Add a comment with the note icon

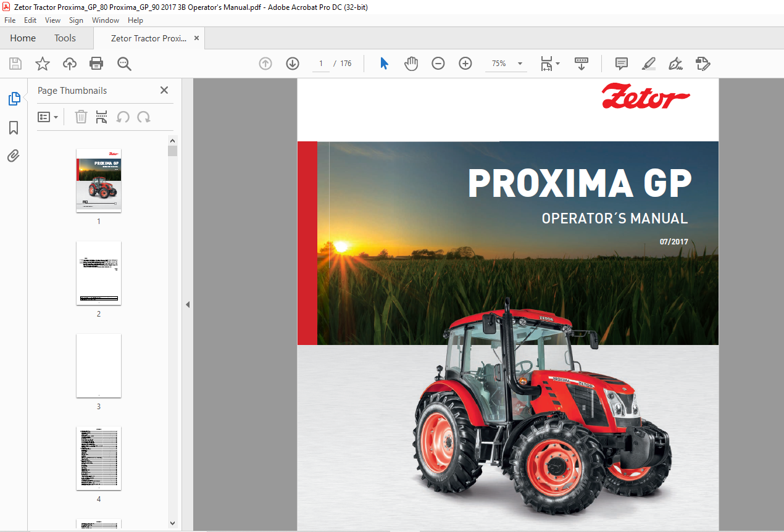point(622,64)
